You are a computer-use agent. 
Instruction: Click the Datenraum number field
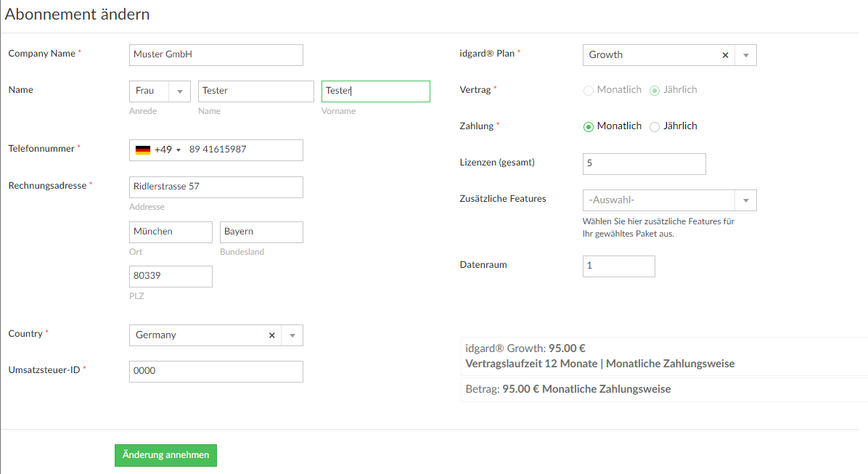point(619,266)
